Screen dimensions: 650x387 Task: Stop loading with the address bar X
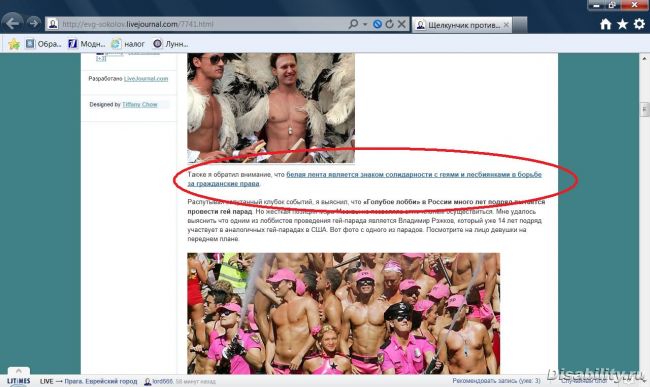[402, 24]
